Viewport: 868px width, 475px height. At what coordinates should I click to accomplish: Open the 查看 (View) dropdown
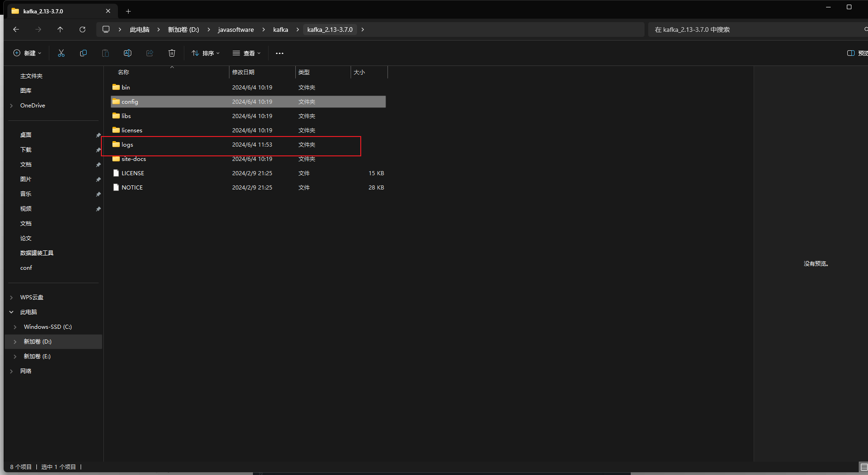(x=246, y=53)
